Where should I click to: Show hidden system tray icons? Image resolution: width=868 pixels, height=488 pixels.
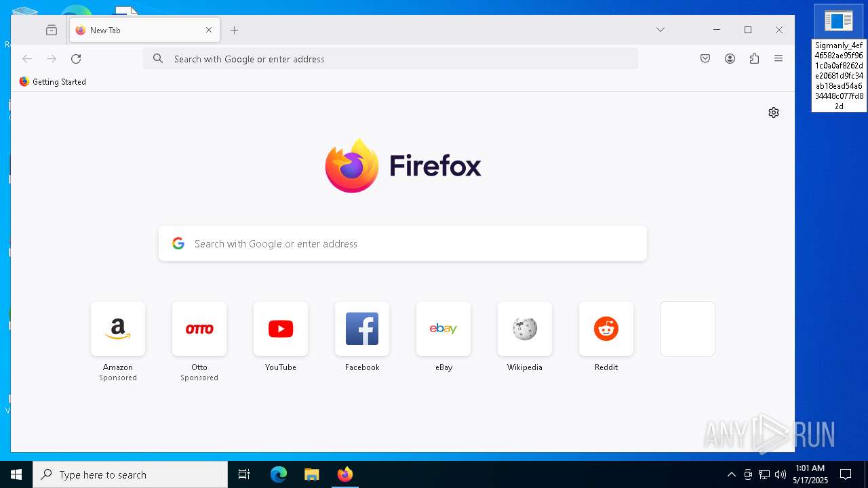click(x=731, y=474)
